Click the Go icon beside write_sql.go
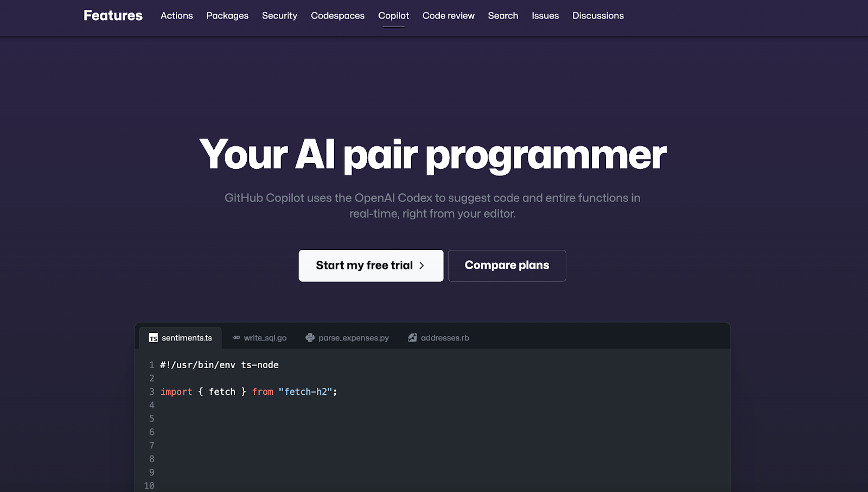Image resolution: width=868 pixels, height=492 pixels. coord(236,338)
